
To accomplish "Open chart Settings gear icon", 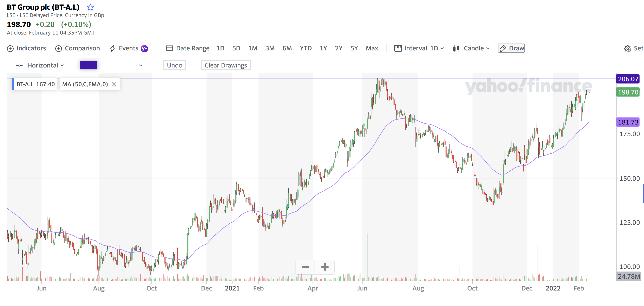I will (x=628, y=48).
